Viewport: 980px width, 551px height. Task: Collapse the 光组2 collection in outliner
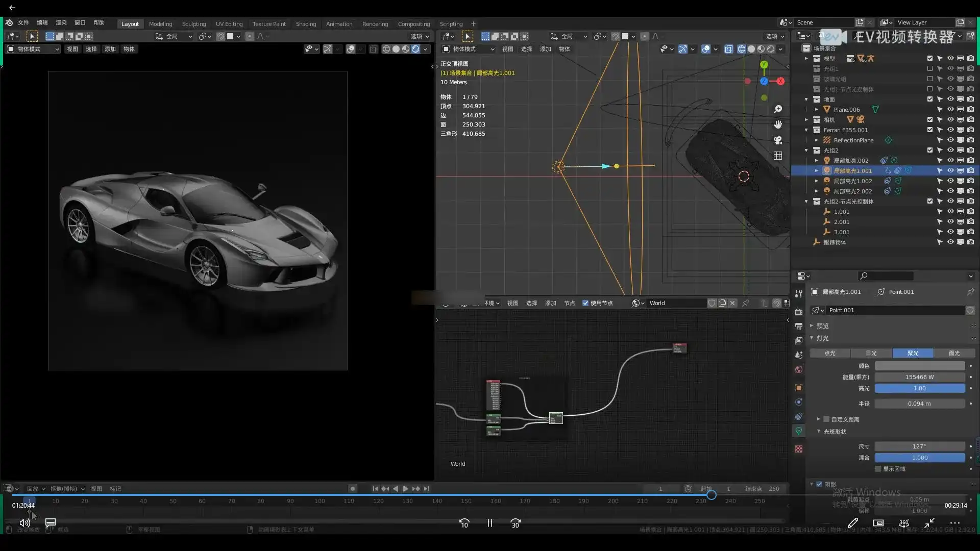pyautogui.click(x=806, y=151)
